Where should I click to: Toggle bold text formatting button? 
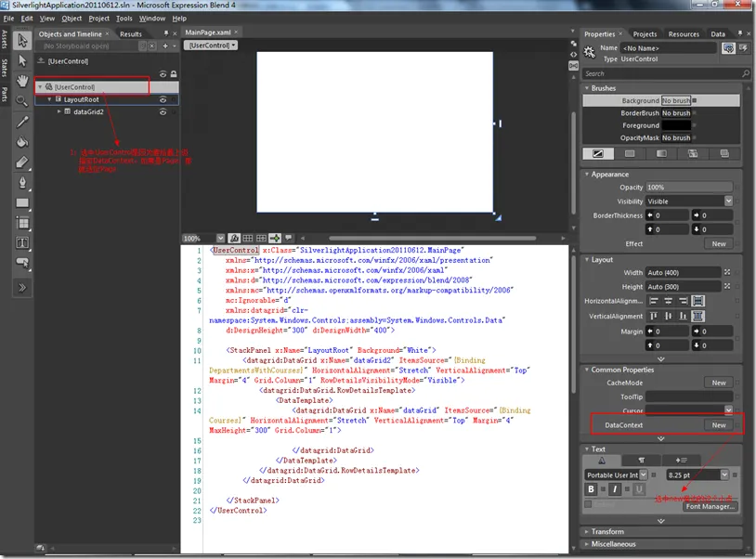click(591, 489)
